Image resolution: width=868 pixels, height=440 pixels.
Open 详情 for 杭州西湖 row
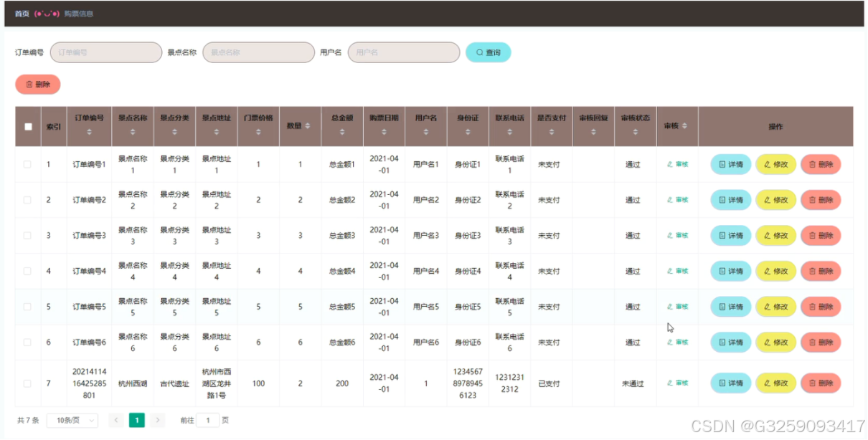click(730, 383)
